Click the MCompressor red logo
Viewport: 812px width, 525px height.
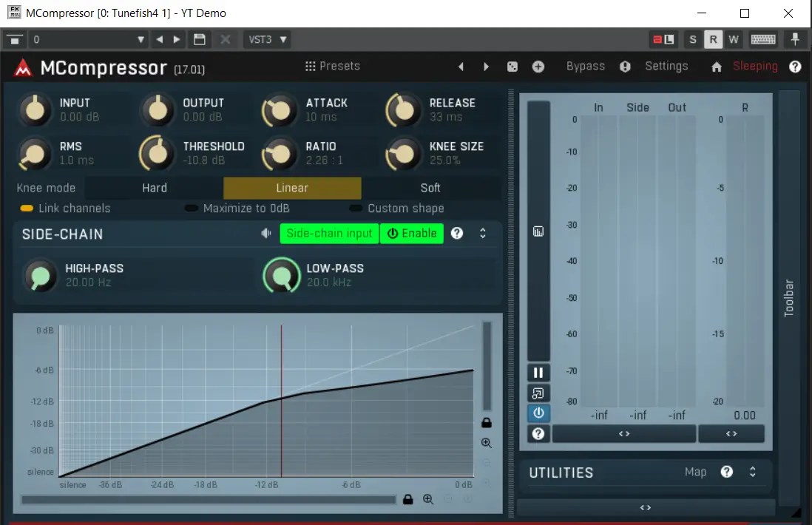pos(23,68)
